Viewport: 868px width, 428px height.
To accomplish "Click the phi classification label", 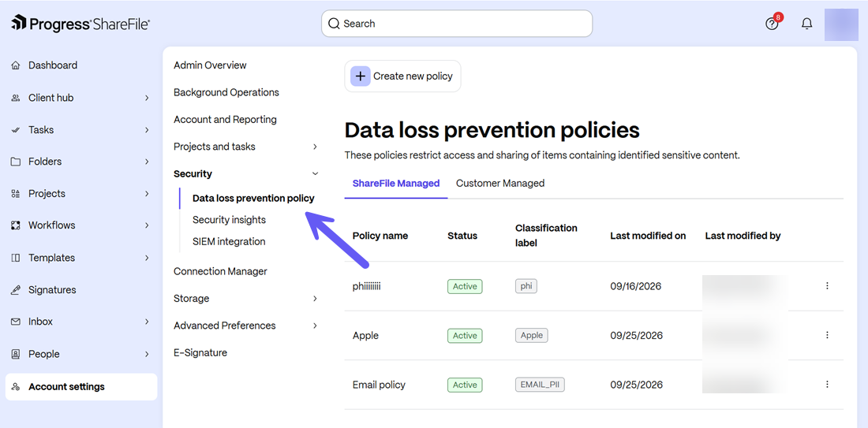I will pos(526,286).
